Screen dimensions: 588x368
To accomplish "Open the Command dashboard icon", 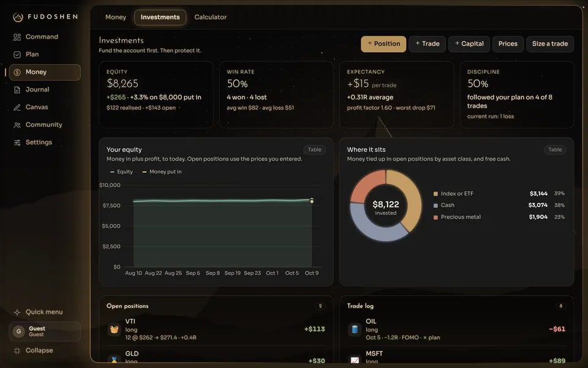I will 17,37.
